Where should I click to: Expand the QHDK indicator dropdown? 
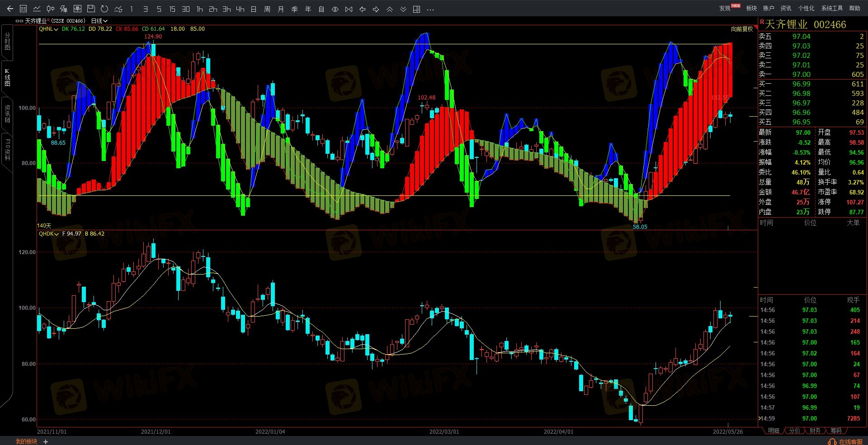click(x=49, y=234)
